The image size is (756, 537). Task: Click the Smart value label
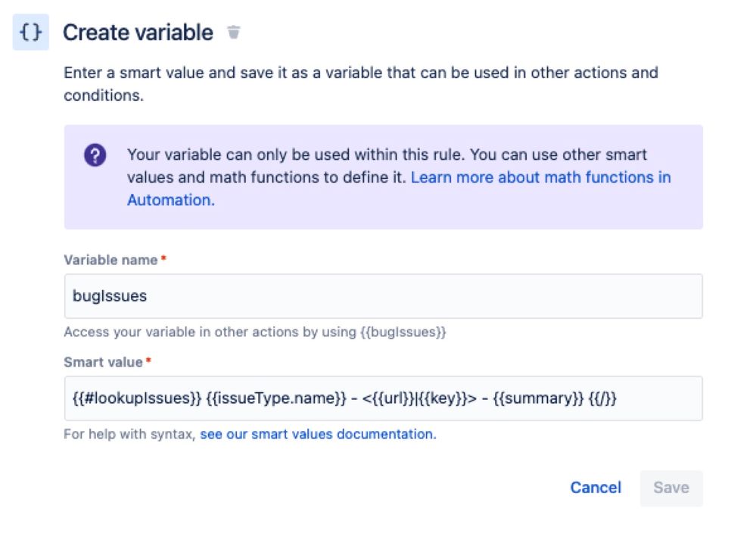(x=103, y=362)
